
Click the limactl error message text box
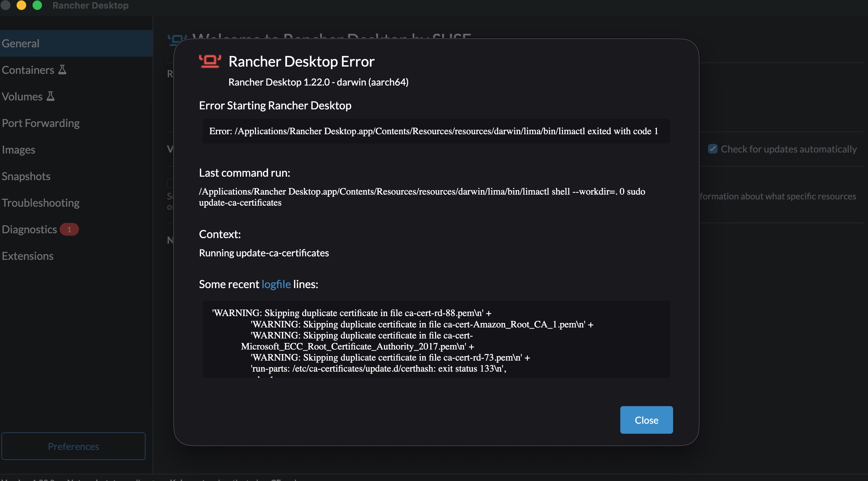pyautogui.click(x=436, y=131)
